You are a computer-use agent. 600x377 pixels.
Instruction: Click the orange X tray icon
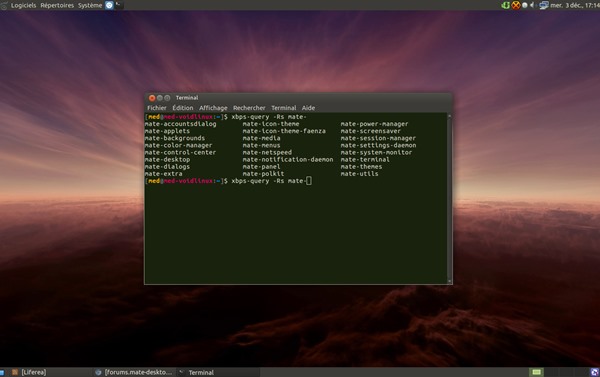coord(516,5)
